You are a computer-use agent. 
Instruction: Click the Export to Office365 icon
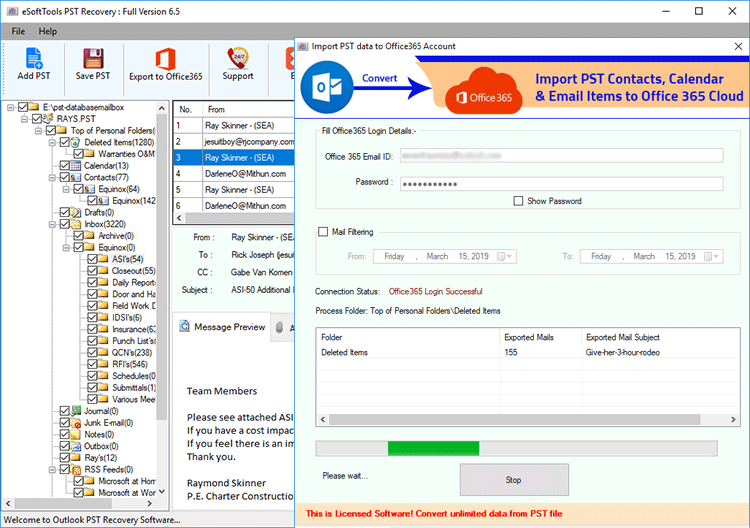tap(165, 59)
